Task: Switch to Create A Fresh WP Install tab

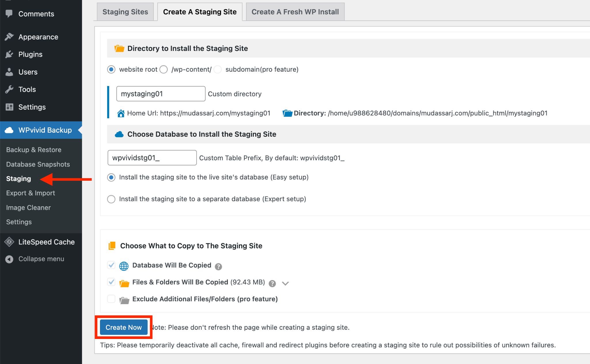Action: click(x=295, y=11)
